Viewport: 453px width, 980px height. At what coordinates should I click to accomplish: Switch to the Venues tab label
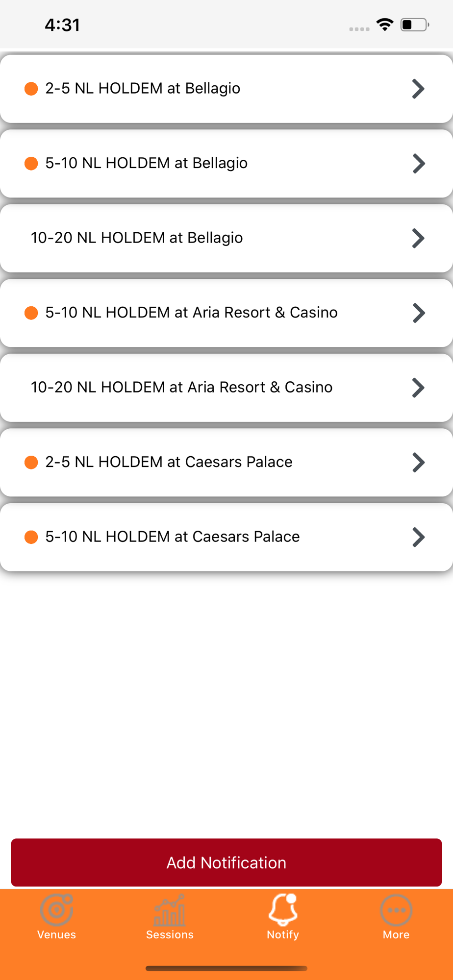57,934
